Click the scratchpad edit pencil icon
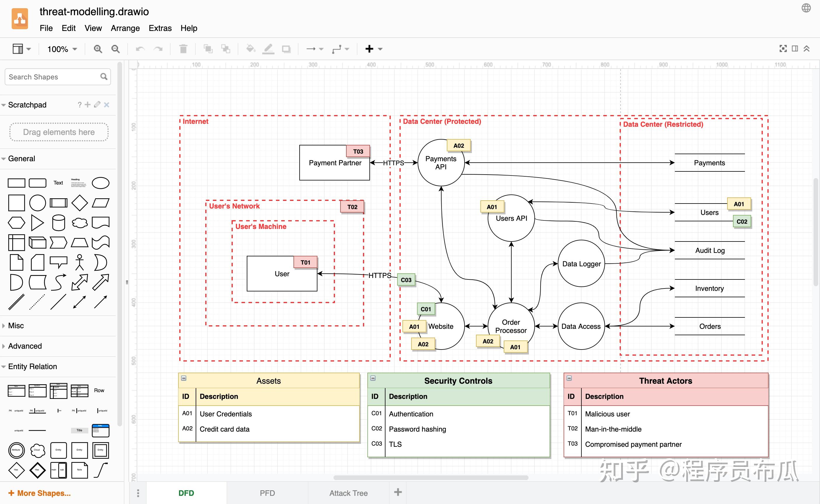The width and height of the screenshot is (820, 504). pos(97,105)
